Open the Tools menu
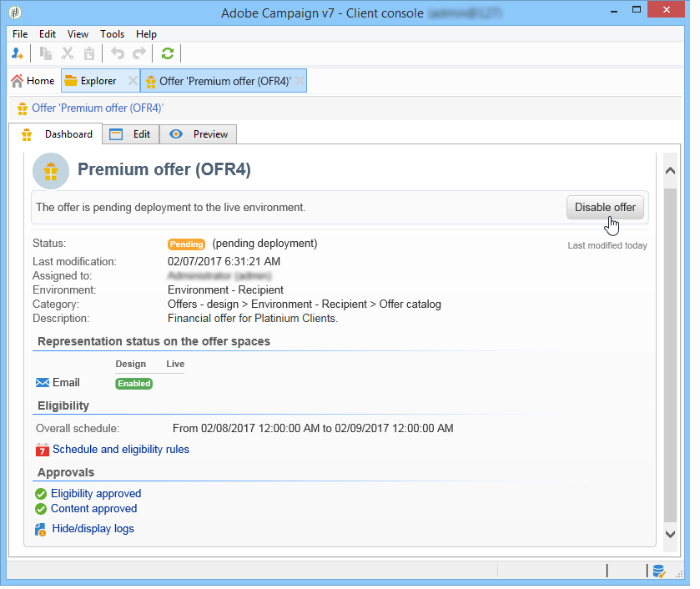 (112, 34)
